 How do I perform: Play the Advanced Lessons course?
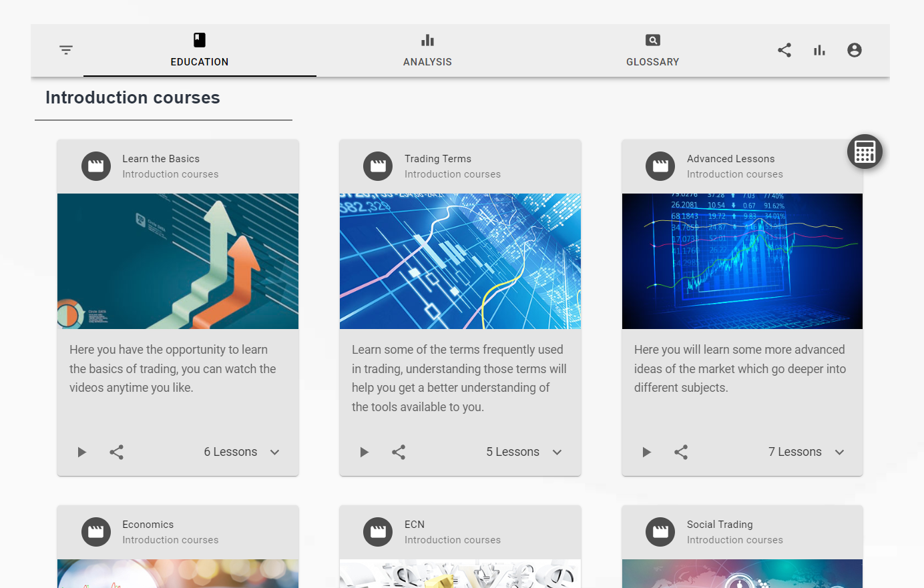tap(646, 452)
